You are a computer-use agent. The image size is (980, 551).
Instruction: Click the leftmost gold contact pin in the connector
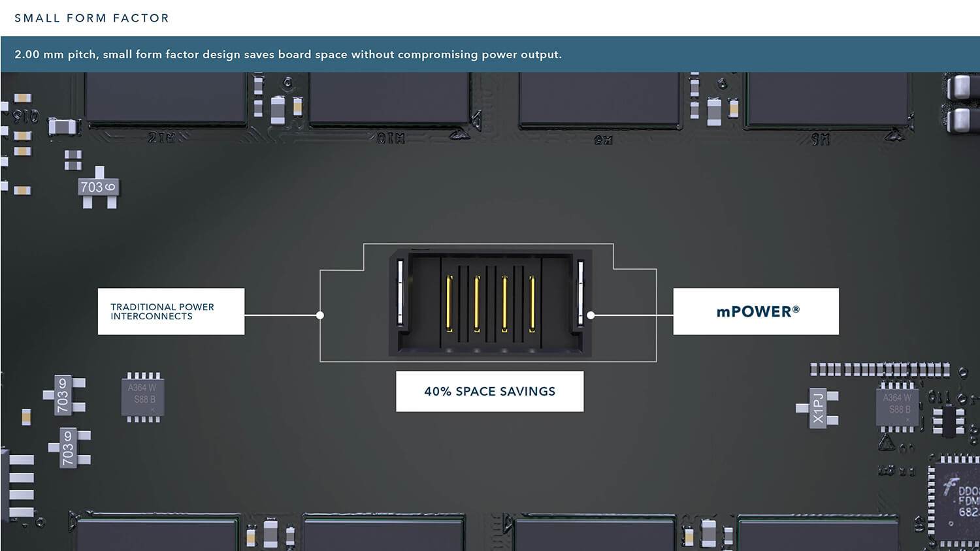tap(449, 304)
